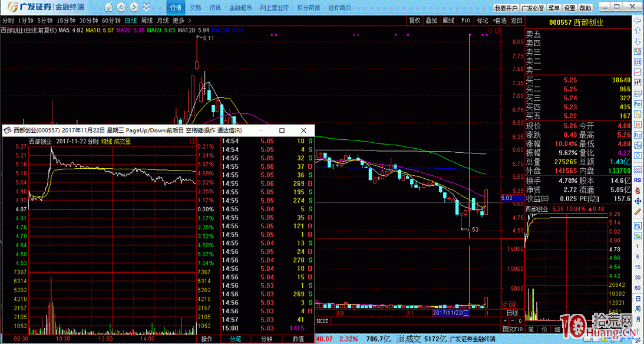Click the 2017/11/22/三 date marker

click(x=451, y=313)
